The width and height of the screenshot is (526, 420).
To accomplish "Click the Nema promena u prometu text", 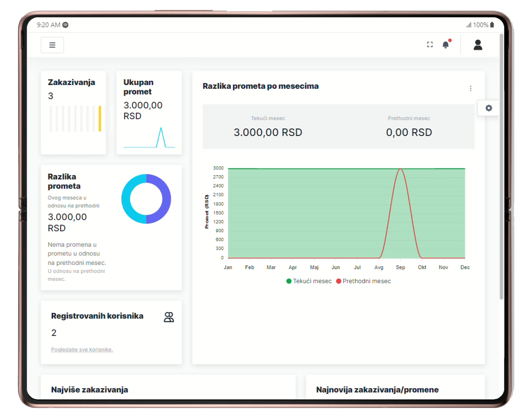I will [77, 253].
